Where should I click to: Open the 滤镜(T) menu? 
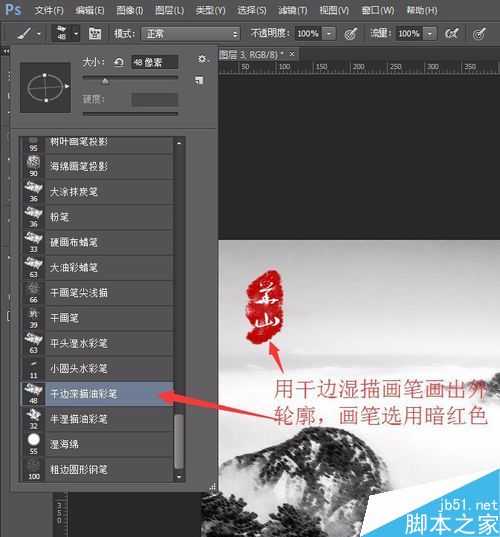(293, 11)
